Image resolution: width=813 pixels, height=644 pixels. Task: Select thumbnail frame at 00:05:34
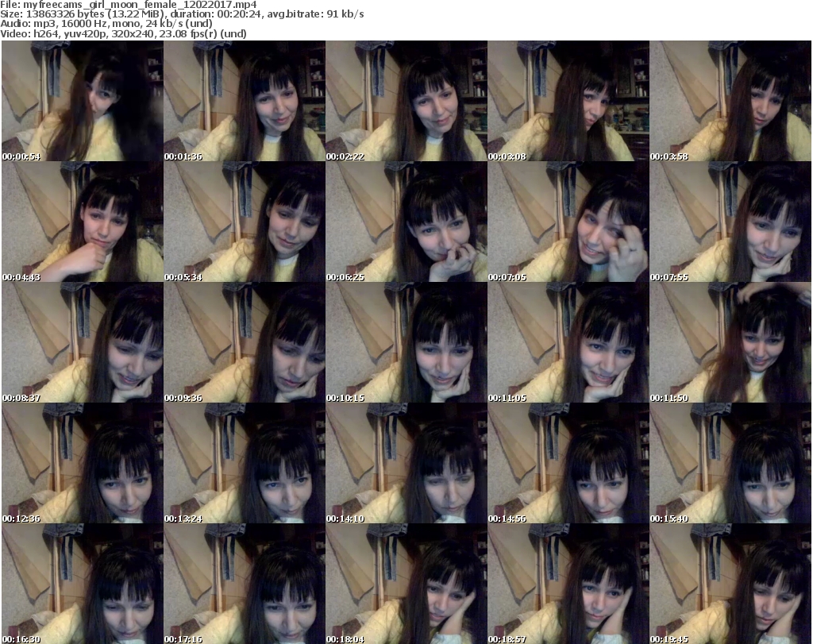click(245, 222)
